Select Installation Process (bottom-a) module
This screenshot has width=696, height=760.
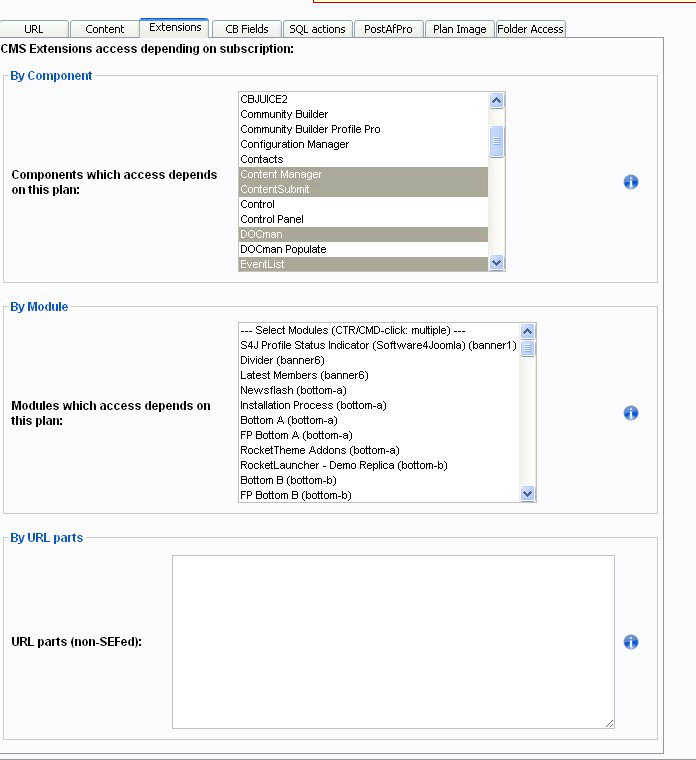tap(379, 406)
